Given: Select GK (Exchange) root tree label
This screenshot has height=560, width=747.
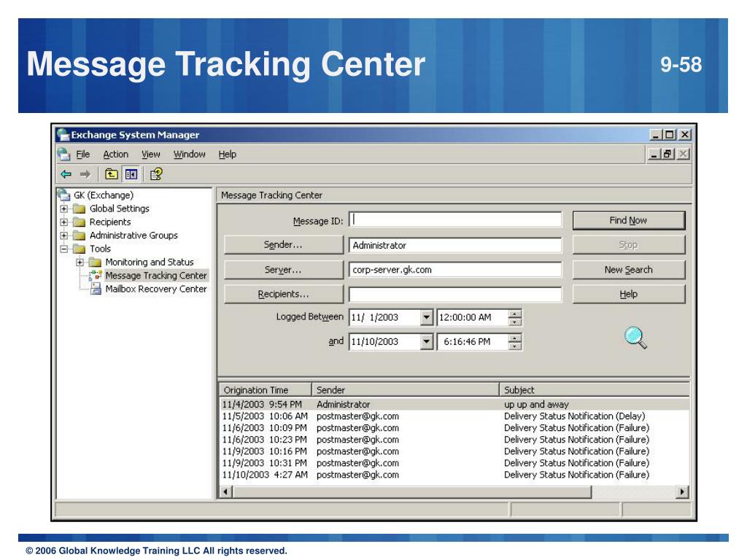Looking at the screenshot, I should (x=104, y=195).
